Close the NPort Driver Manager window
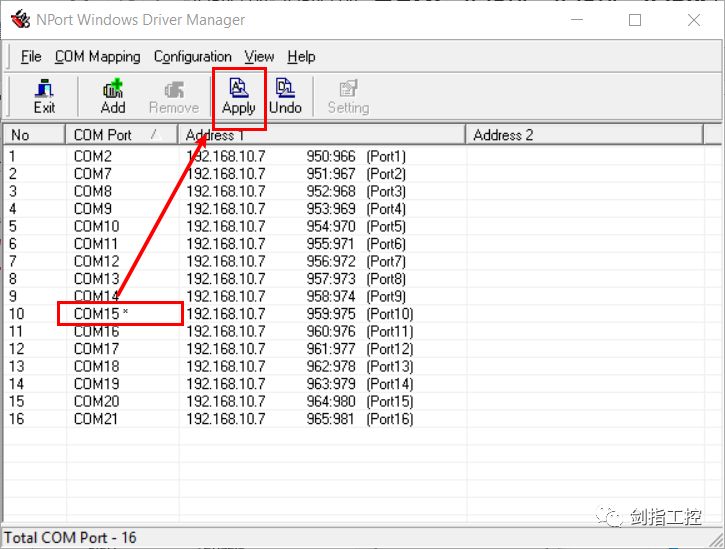 click(x=694, y=20)
